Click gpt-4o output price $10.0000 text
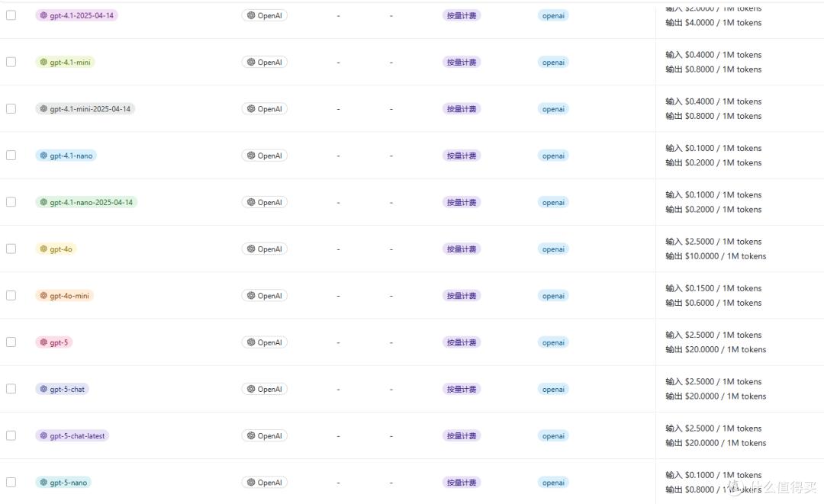Viewport: 824px width, 504px height. (702, 256)
